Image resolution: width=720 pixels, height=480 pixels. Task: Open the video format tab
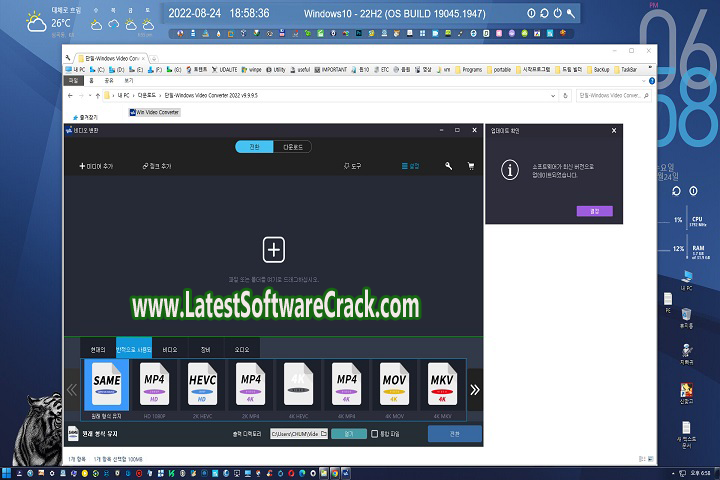point(169,350)
